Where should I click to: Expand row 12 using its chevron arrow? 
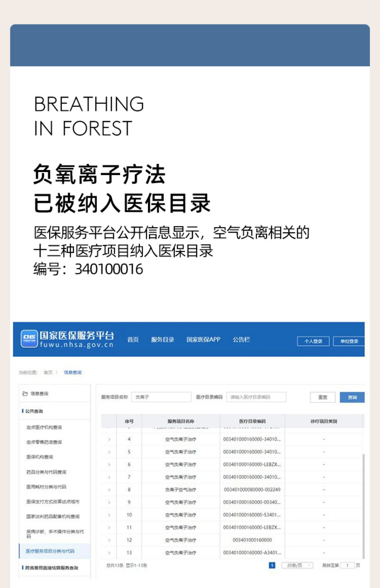tap(109, 540)
